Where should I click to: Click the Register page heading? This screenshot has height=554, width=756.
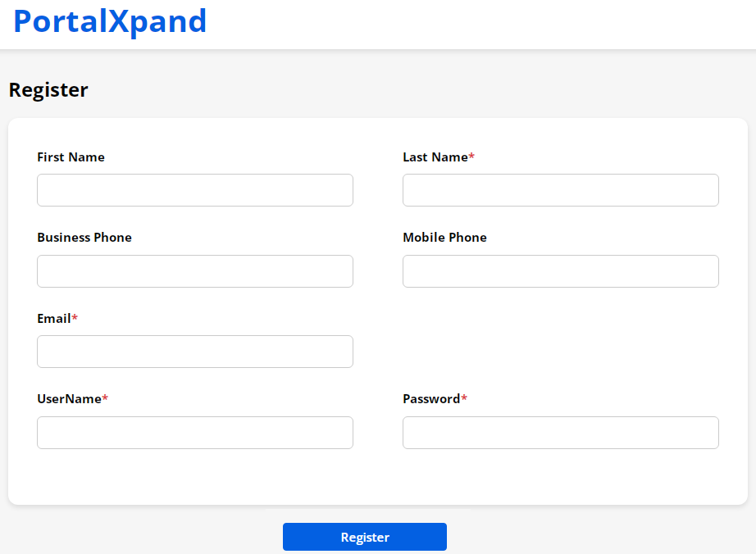pyautogui.click(x=48, y=90)
